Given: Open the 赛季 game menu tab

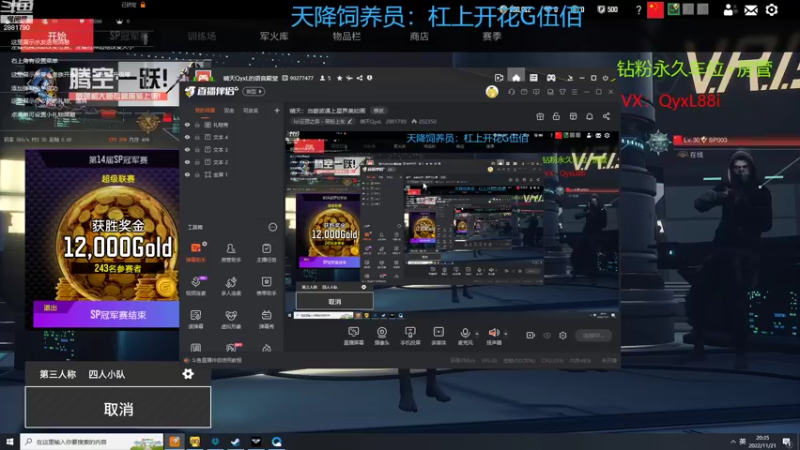Looking at the screenshot, I should [x=491, y=36].
